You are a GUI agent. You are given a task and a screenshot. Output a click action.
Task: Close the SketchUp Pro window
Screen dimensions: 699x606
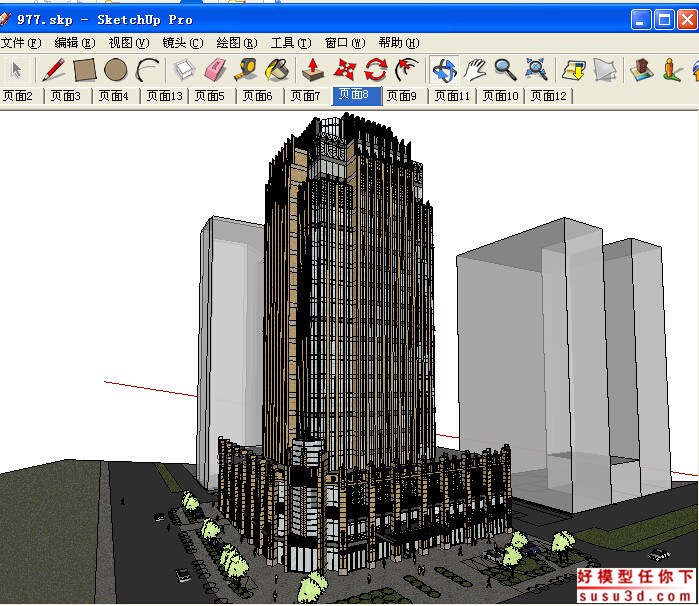(687, 20)
